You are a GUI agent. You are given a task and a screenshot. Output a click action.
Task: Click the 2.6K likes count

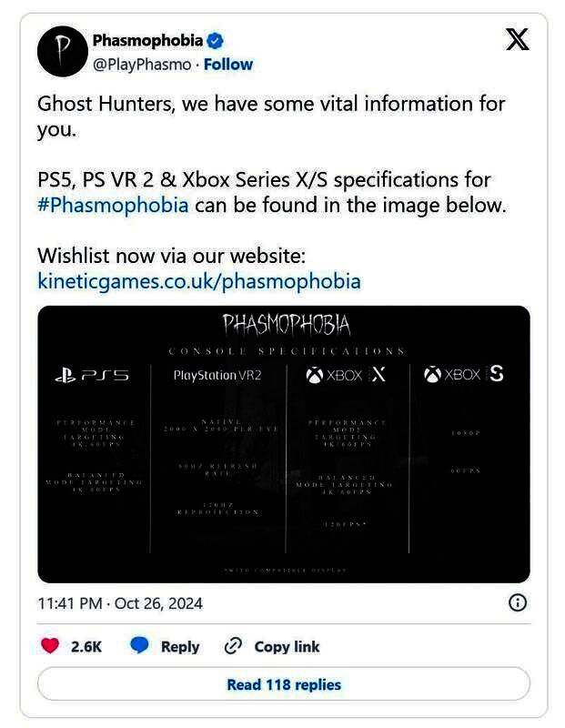86,646
